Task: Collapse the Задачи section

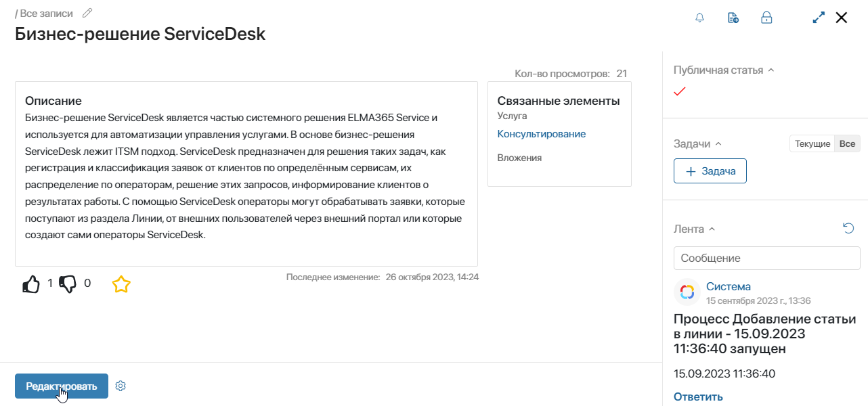Action: 718,144
